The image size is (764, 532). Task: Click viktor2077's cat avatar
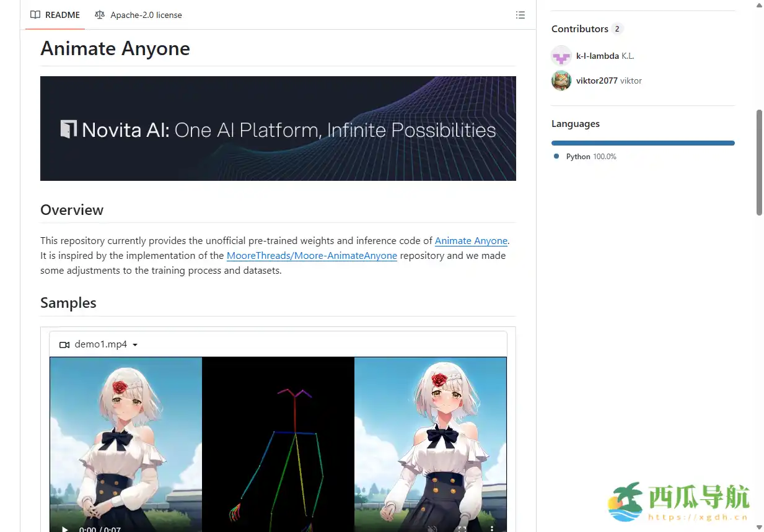coord(561,81)
